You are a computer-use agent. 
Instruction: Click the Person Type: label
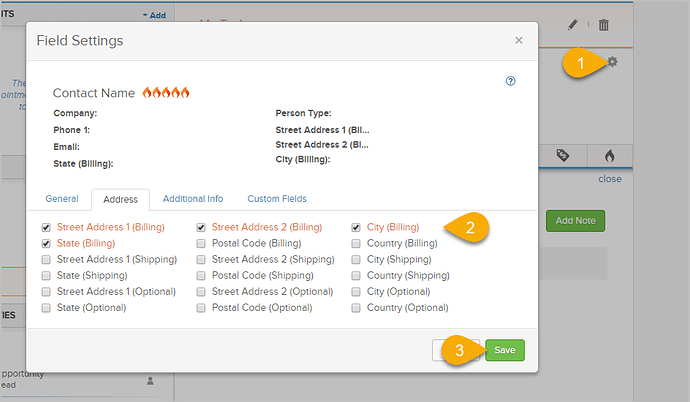click(303, 113)
